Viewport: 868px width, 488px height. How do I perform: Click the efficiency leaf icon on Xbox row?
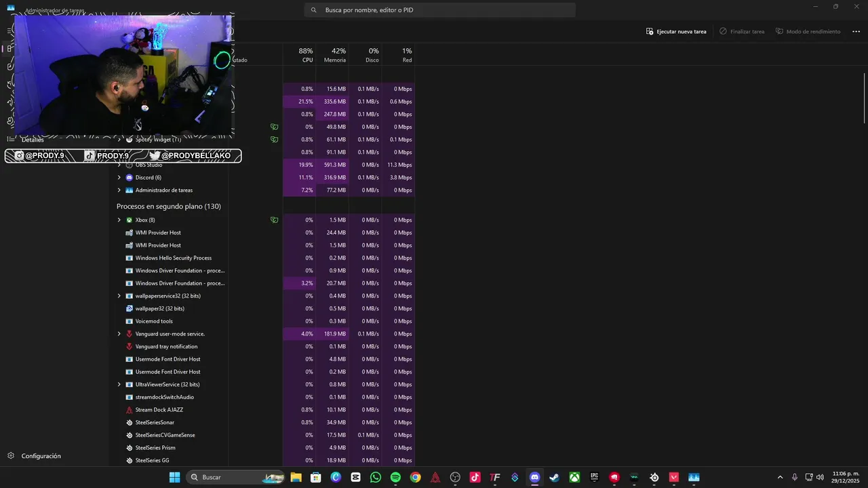[x=275, y=220]
